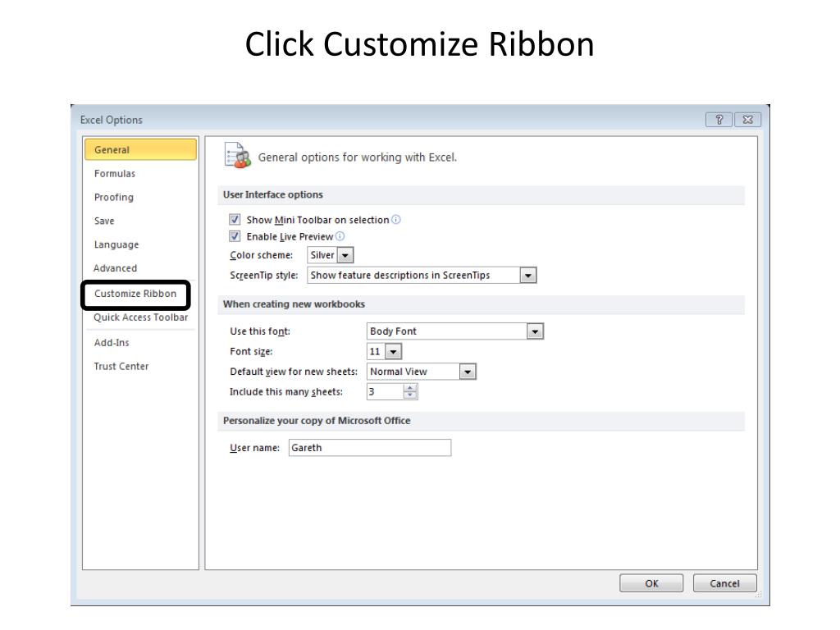Click info icon beside Live Preview
Viewport: 840px width, 630px height.
click(340, 236)
